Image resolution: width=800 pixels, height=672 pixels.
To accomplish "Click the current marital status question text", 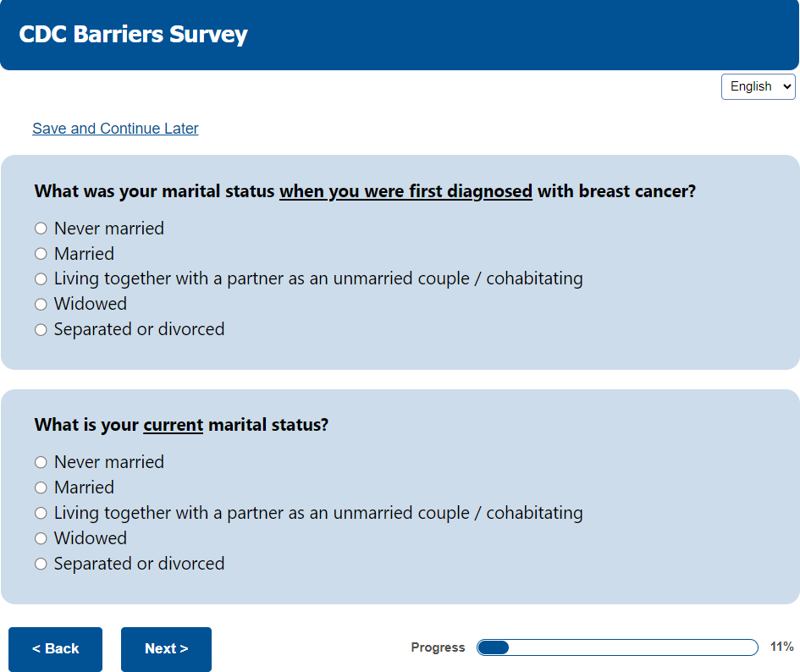I will tap(181, 425).
